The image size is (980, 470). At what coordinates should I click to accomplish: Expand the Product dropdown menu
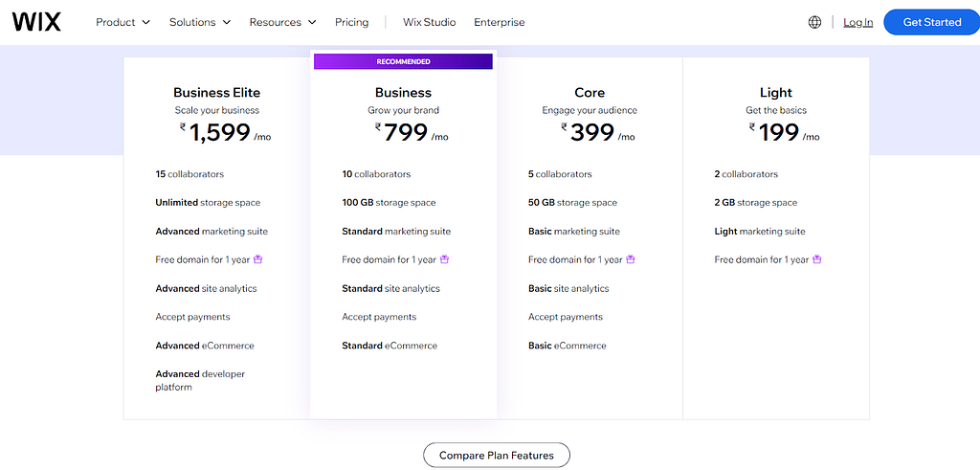click(123, 22)
